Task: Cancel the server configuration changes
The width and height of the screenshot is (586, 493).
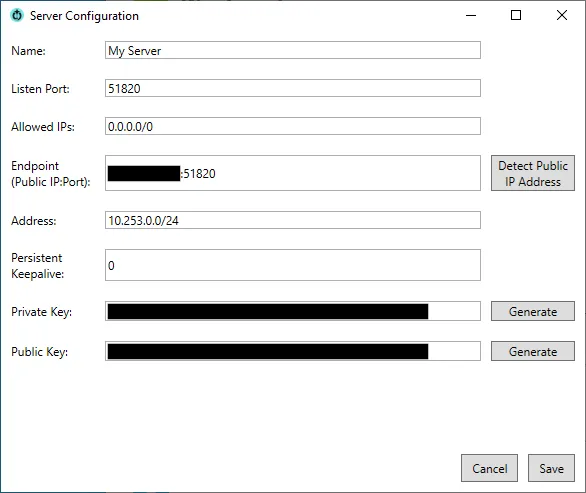Action: point(489,468)
